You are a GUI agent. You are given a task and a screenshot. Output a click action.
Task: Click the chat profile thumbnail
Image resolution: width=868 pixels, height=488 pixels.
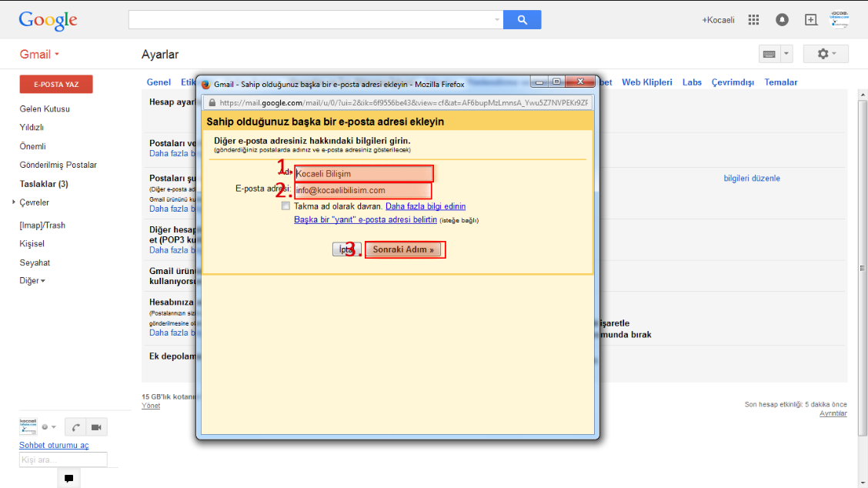coord(28,426)
